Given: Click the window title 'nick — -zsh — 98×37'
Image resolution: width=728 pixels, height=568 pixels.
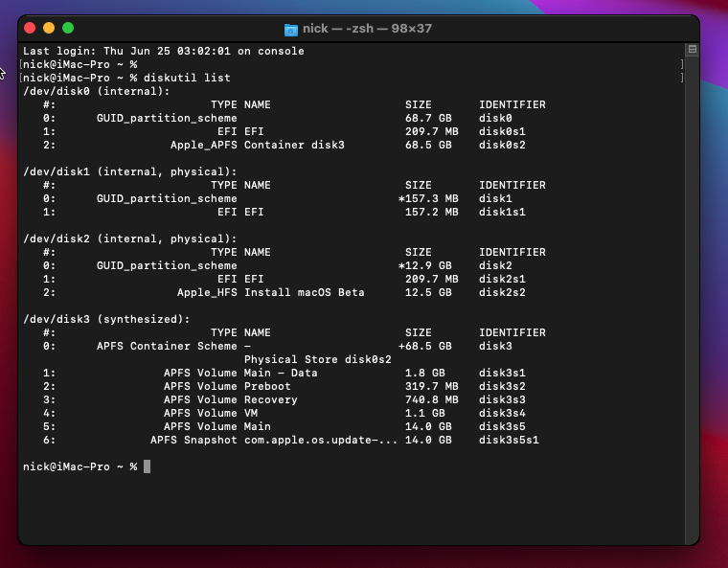Looking at the screenshot, I should (x=367, y=29).
